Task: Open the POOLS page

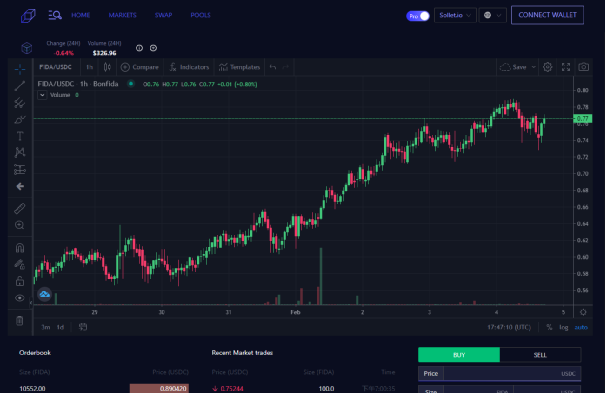Action: tap(200, 15)
